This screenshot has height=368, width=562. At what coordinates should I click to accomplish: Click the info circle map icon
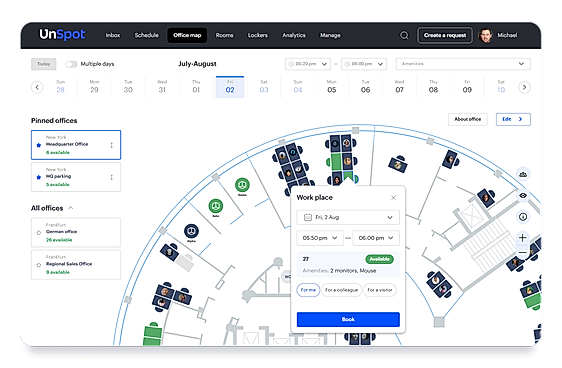(523, 217)
